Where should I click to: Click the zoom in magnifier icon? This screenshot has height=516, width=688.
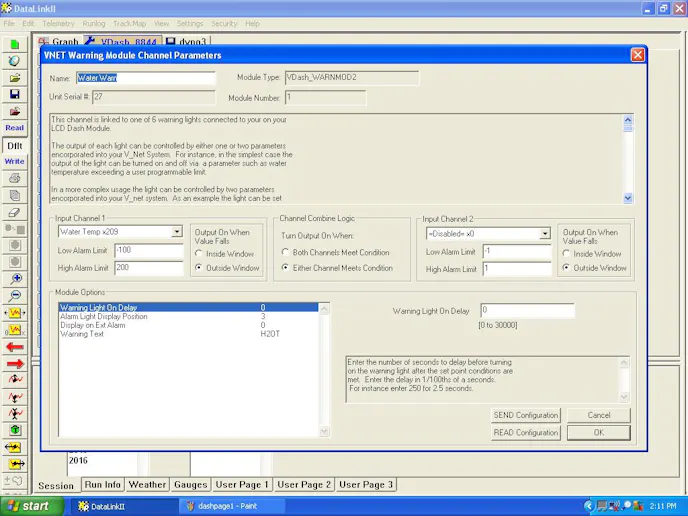[15, 279]
